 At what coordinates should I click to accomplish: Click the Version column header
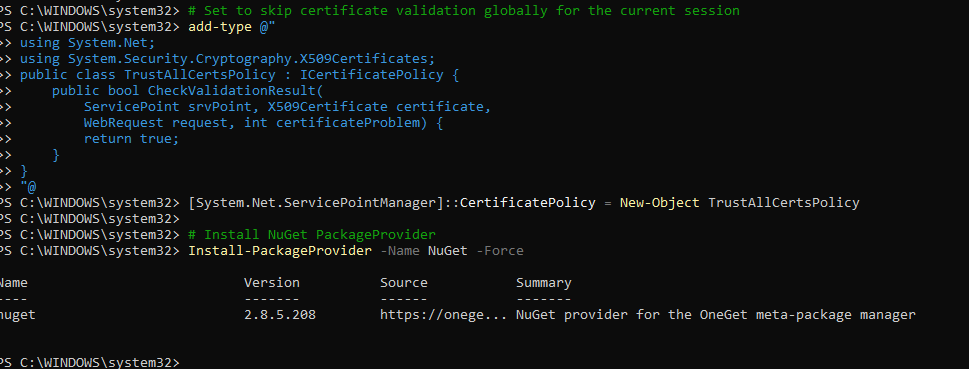(x=272, y=282)
